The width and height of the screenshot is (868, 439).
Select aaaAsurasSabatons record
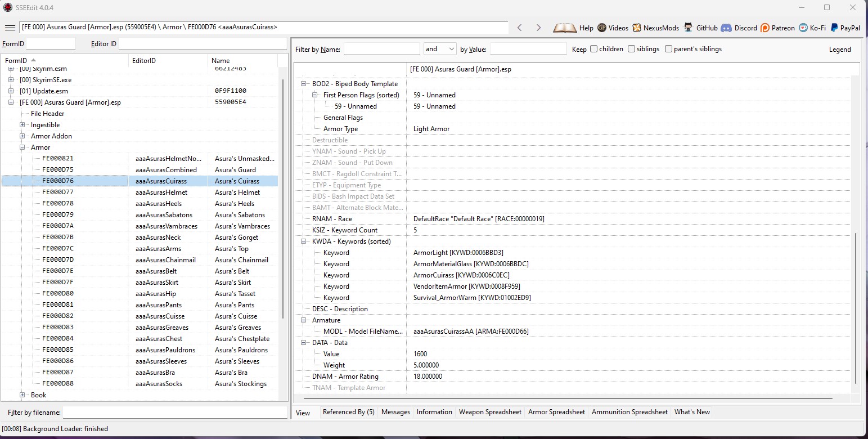[x=140, y=215]
